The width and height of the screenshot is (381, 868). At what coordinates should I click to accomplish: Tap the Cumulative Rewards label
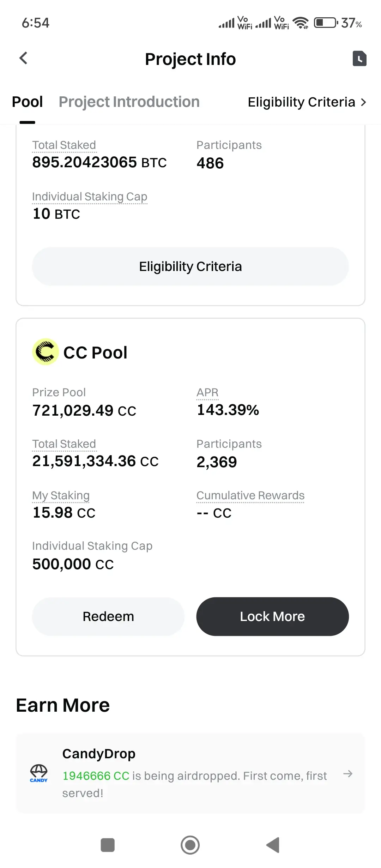(250, 495)
